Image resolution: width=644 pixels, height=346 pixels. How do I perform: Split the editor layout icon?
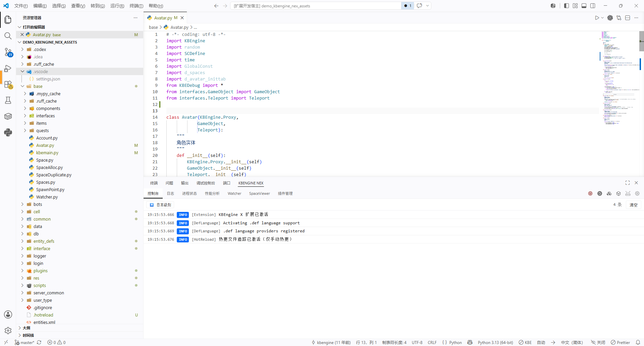coord(628,18)
